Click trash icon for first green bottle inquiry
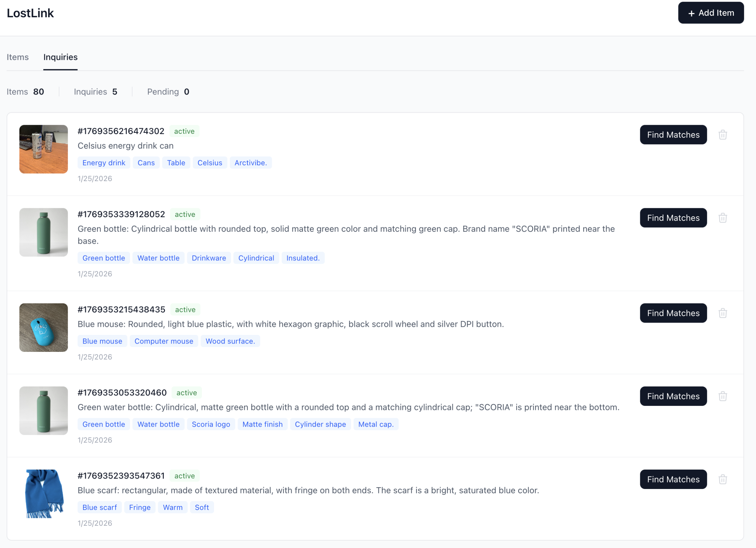The image size is (756, 548). click(x=722, y=218)
